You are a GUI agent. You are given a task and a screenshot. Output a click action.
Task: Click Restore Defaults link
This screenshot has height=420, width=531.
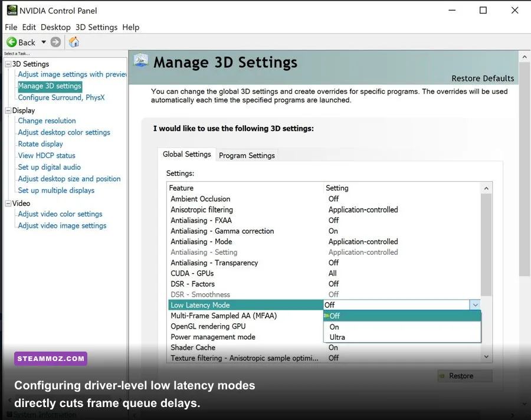point(483,78)
